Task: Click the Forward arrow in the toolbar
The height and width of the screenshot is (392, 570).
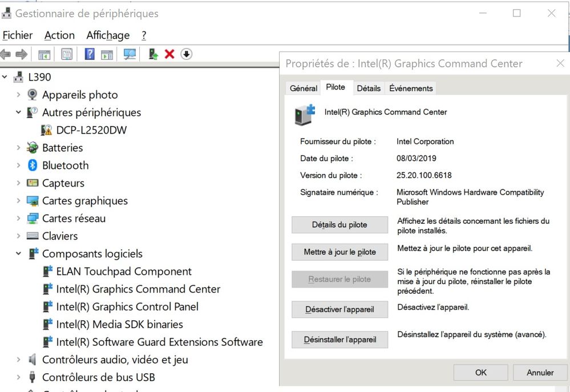Action: pyautogui.click(x=22, y=55)
